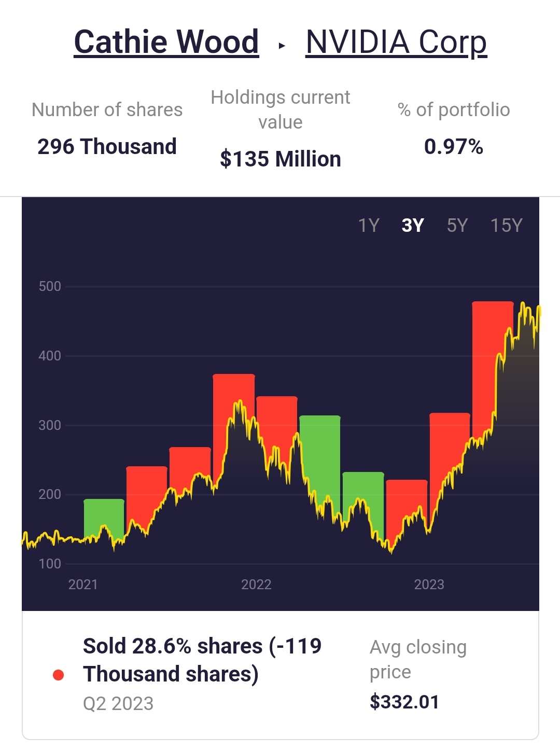Open the NVIDIA Corp stock link
The width and height of the screenshot is (560, 751).
point(396,41)
